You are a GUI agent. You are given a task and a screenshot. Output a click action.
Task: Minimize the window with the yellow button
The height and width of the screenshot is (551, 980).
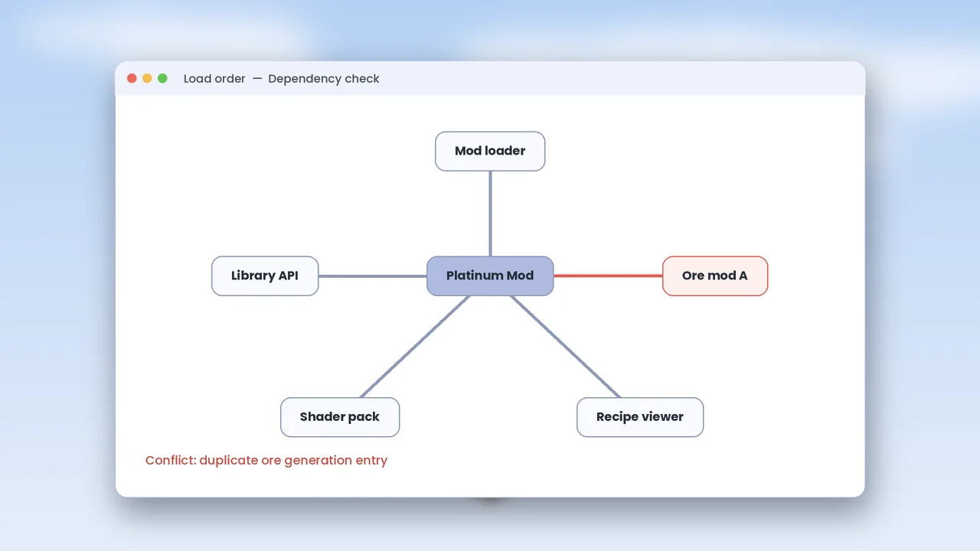pyautogui.click(x=147, y=79)
